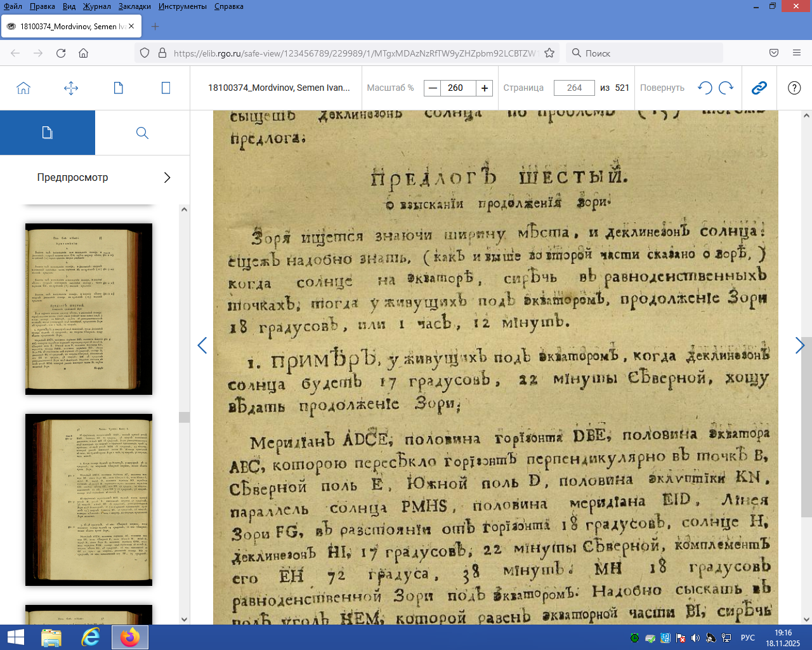The image size is (812, 650).
Task: Click the fit page height icon
Action: (166, 88)
